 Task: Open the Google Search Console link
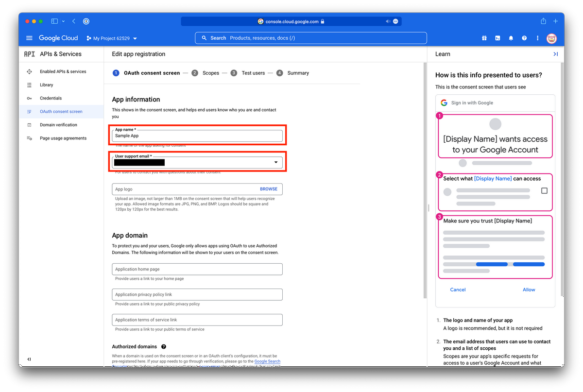click(267, 361)
